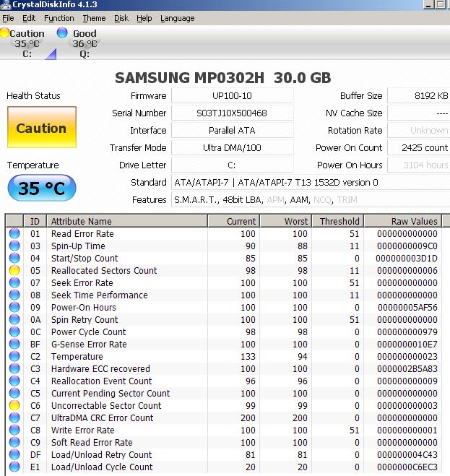Click the yellow status icon for Uncorrectable Sector Count
This screenshot has width=450, height=476.
point(14,405)
